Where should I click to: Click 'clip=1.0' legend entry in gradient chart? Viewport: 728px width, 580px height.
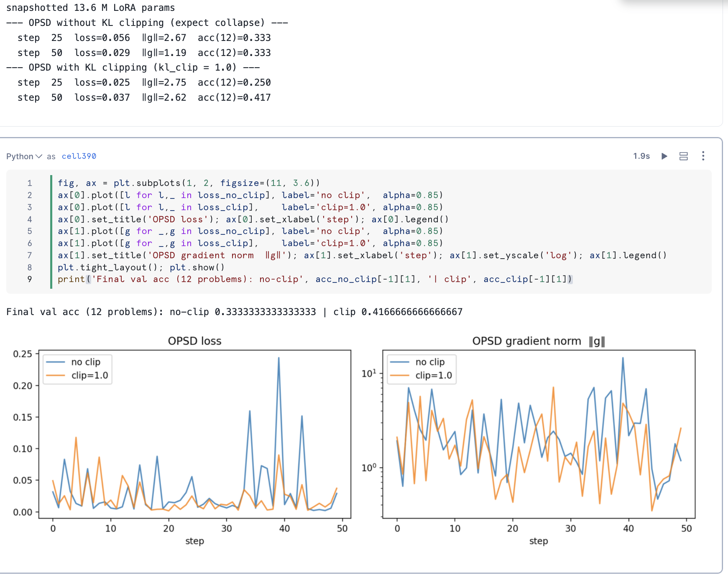coord(421,375)
